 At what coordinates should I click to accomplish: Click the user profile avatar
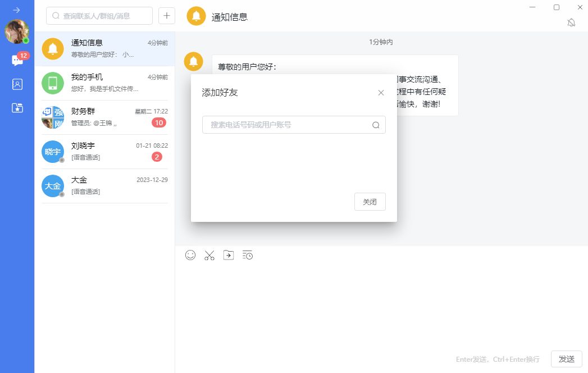point(17,31)
